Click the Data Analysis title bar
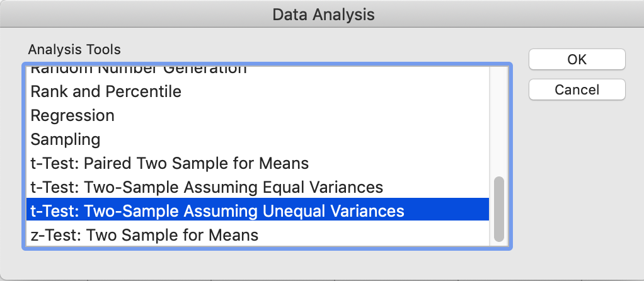The height and width of the screenshot is (281, 644). (322, 14)
